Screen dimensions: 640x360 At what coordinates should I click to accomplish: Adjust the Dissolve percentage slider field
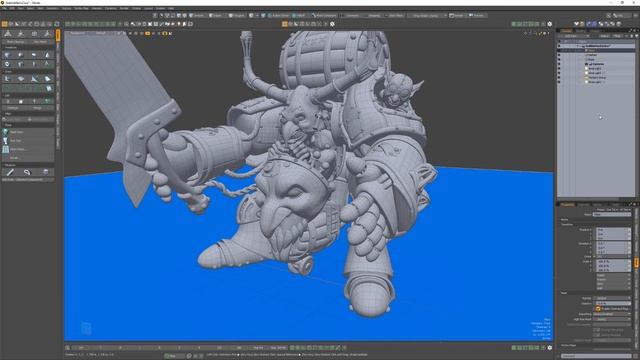point(612,303)
